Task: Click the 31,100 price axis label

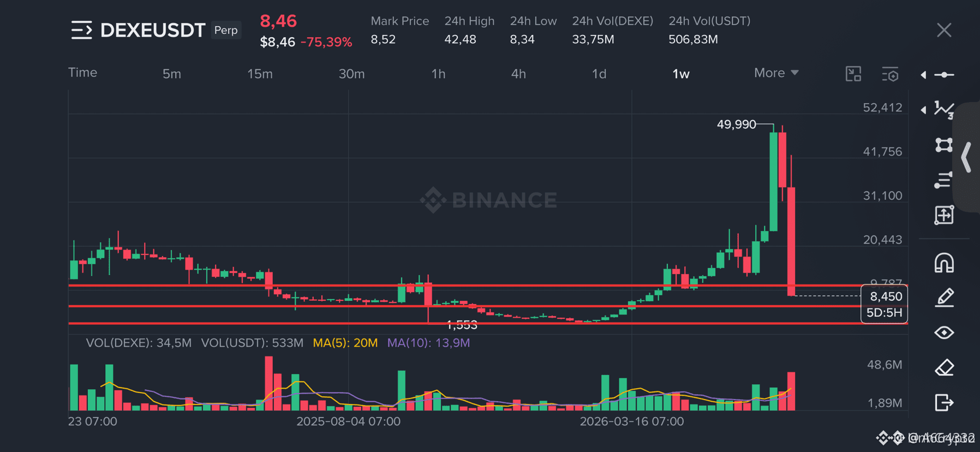Action: (882, 195)
